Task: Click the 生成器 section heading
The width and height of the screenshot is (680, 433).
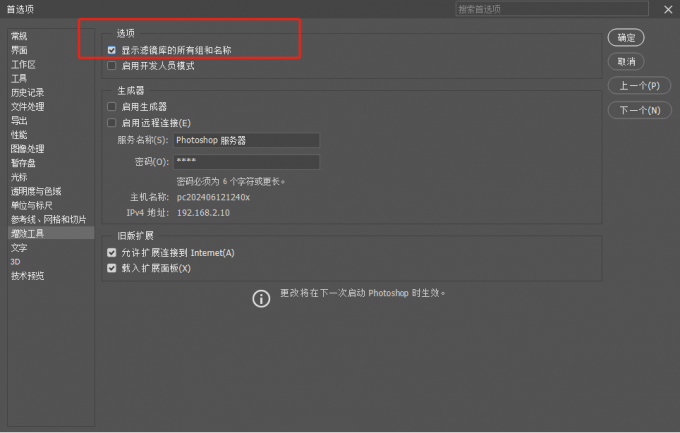Action: click(131, 91)
